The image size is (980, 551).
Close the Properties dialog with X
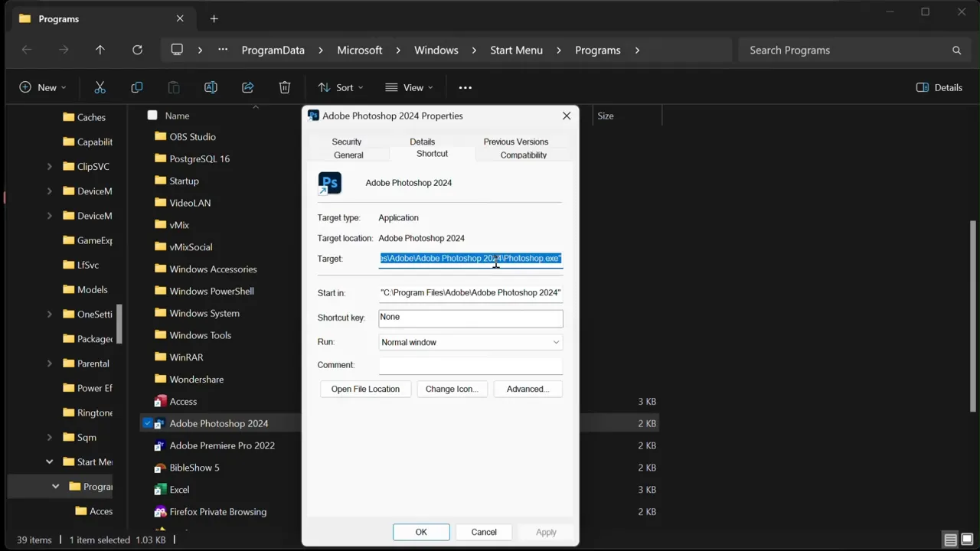[x=567, y=116]
